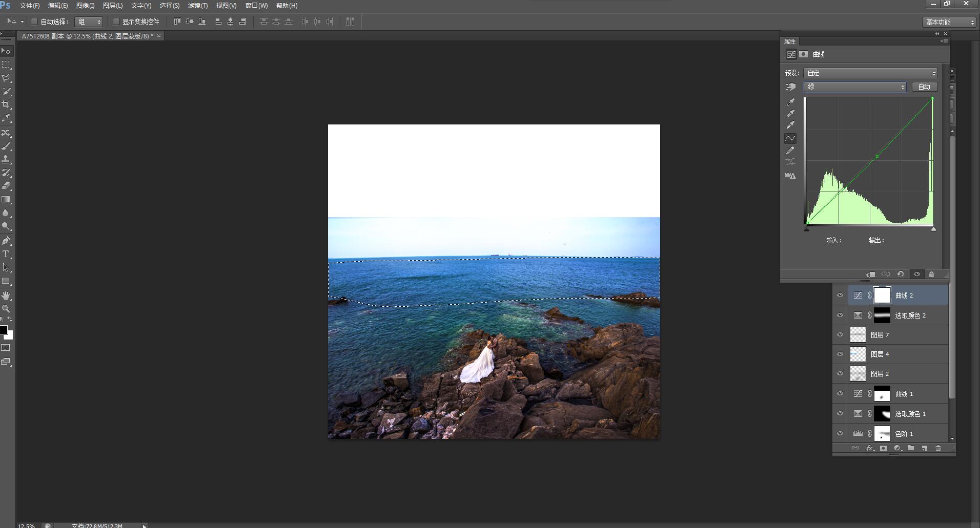The image size is (980, 528).
Task: Open the 滤镜(T) menu
Action: coord(198,6)
